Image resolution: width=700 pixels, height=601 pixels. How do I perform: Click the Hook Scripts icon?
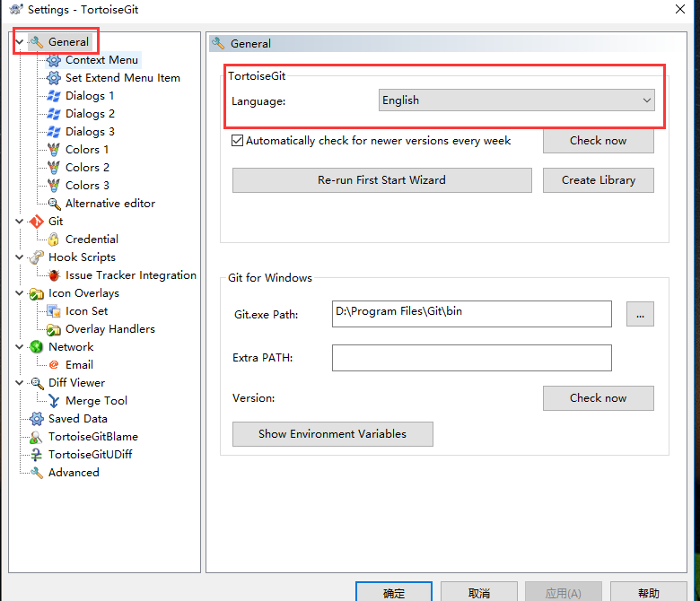point(36,257)
